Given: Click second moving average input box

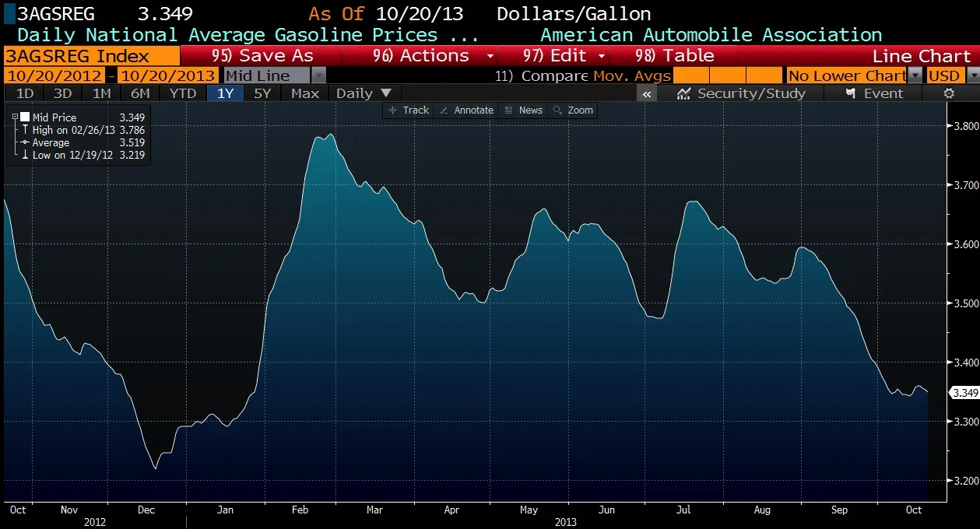Looking at the screenshot, I should (x=727, y=75).
